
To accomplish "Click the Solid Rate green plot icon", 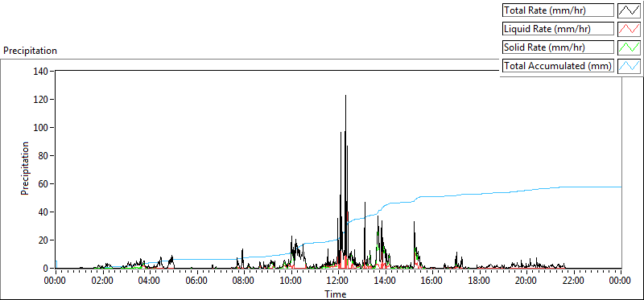I will 629,47.
